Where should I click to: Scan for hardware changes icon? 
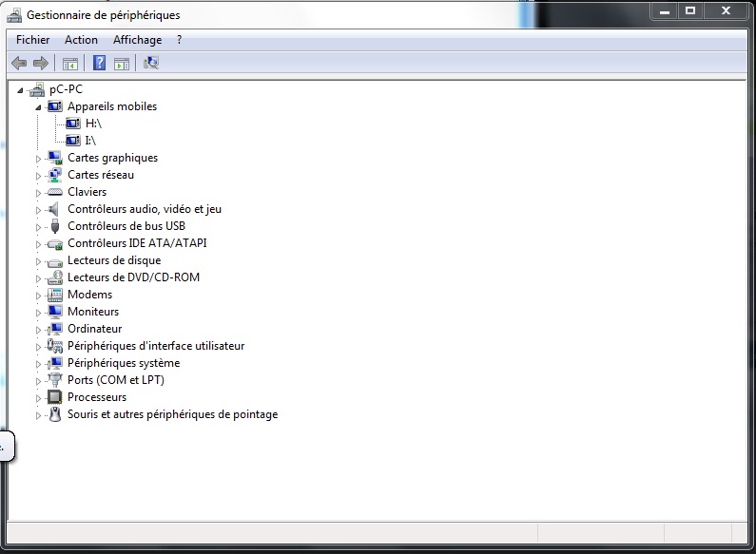(151, 63)
